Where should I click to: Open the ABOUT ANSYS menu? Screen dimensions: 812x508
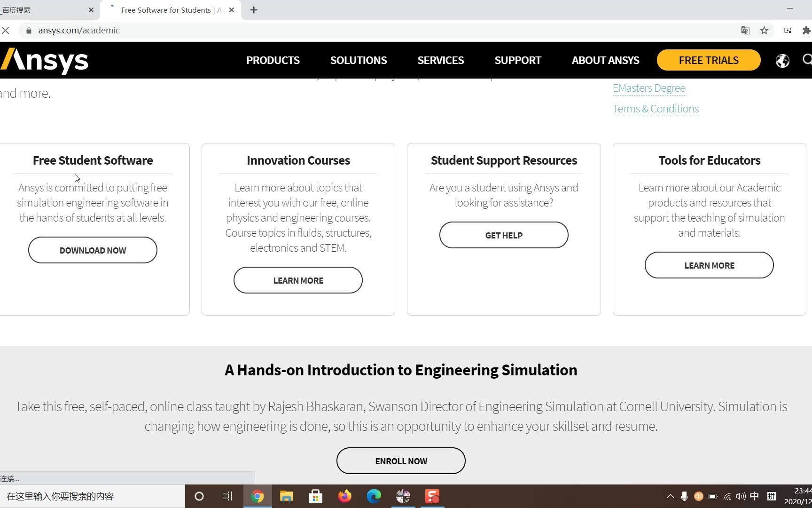tap(606, 60)
